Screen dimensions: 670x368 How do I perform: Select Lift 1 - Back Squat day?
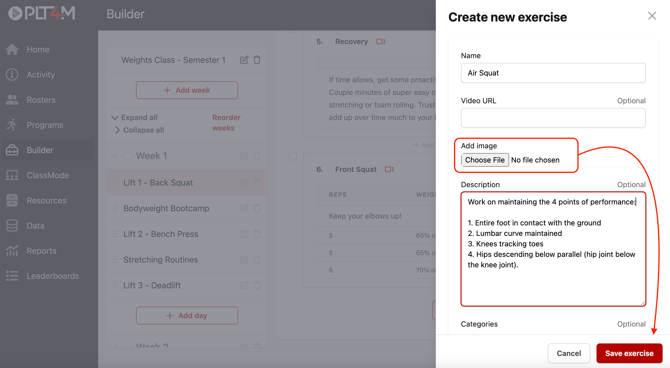point(158,183)
